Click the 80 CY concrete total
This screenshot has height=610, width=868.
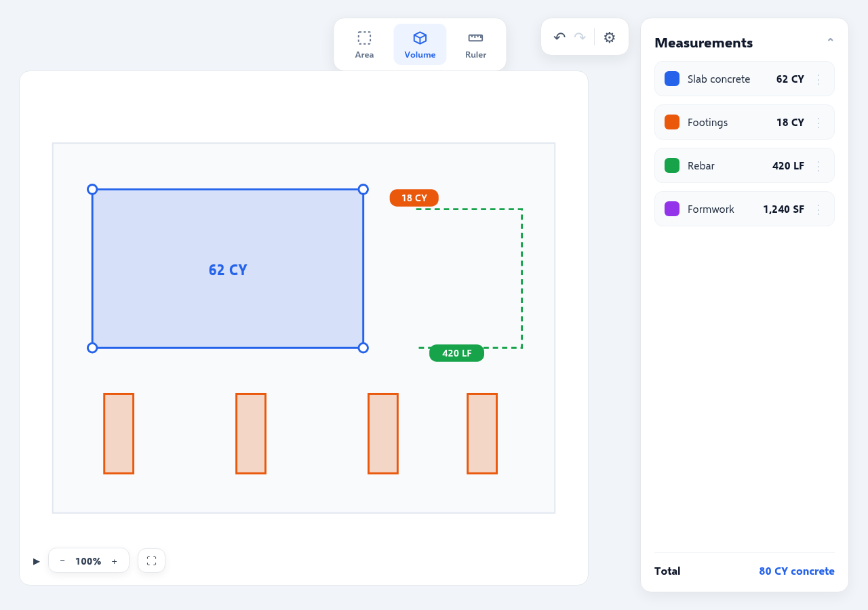(797, 571)
